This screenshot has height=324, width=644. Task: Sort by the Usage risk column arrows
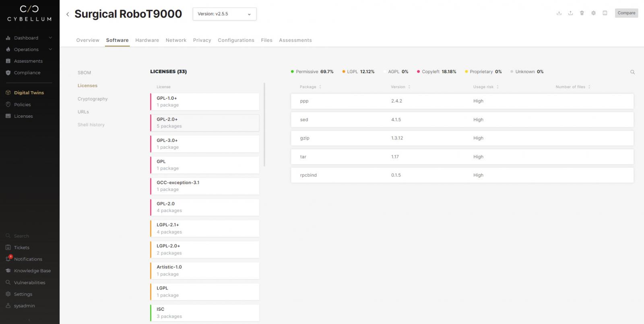(497, 87)
